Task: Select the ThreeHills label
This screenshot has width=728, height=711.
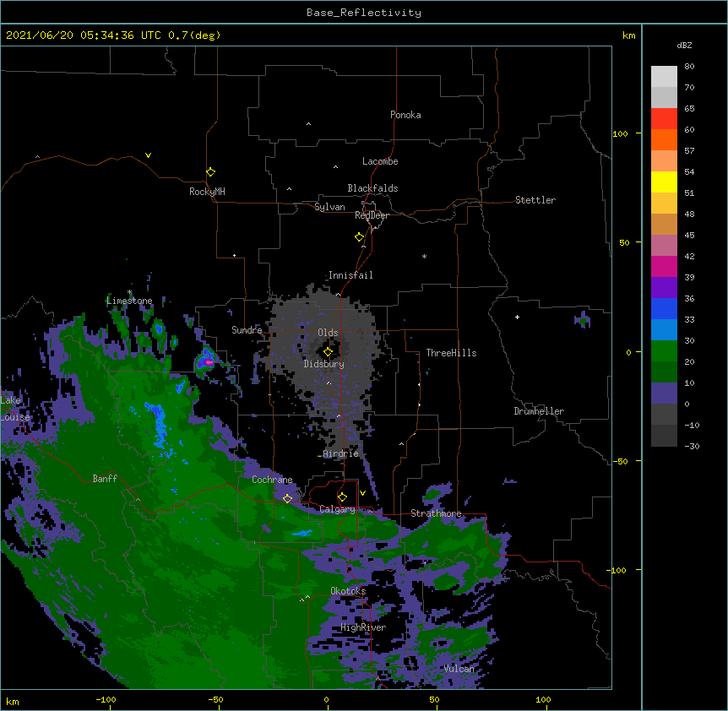Action: pyautogui.click(x=451, y=353)
